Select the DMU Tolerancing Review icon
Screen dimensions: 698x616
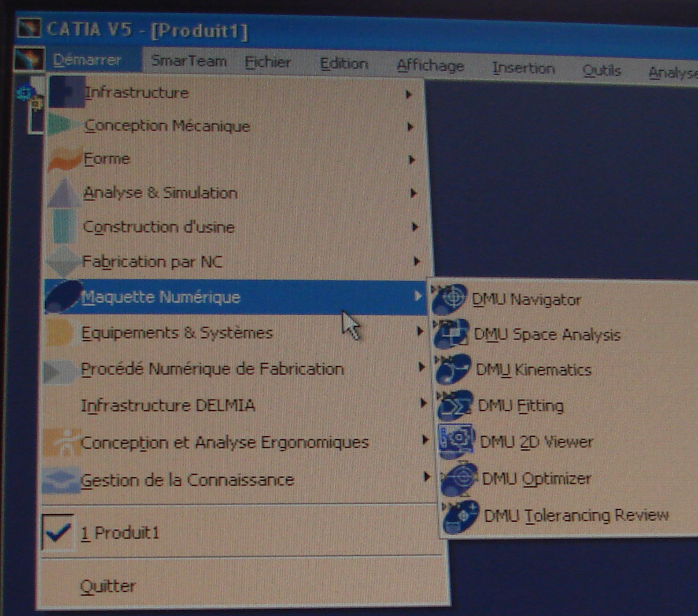[461, 515]
